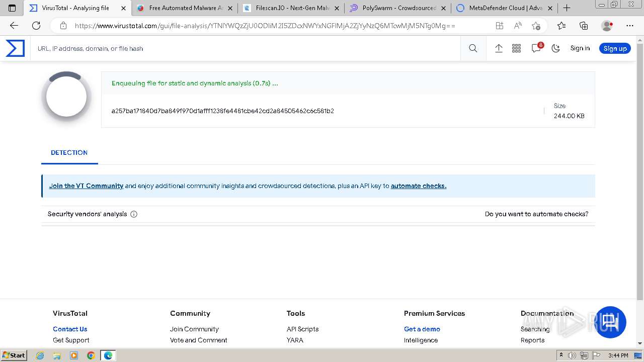The width and height of the screenshot is (644, 362).
Task: Click the Read aloud icon
Action: (518, 26)
